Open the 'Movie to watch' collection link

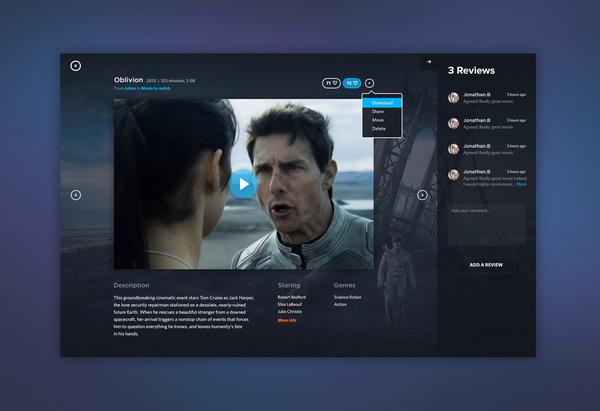pos(155,89)
